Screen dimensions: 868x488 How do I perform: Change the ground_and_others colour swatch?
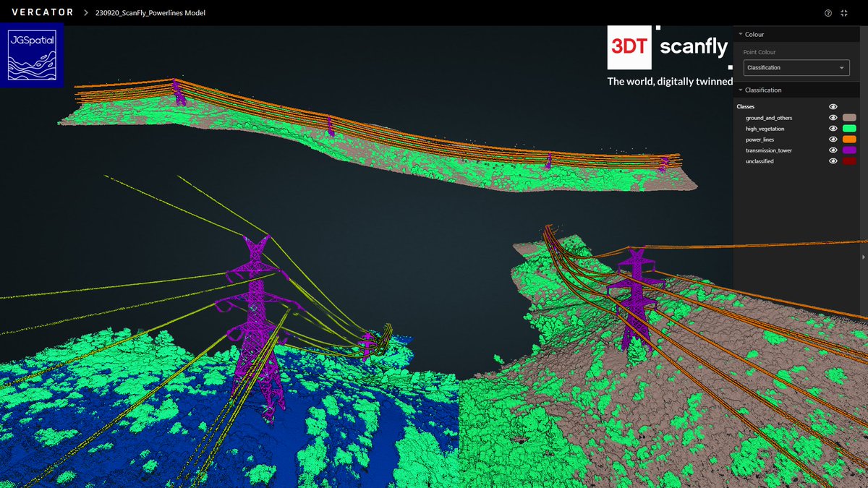(x=849, y=117)
